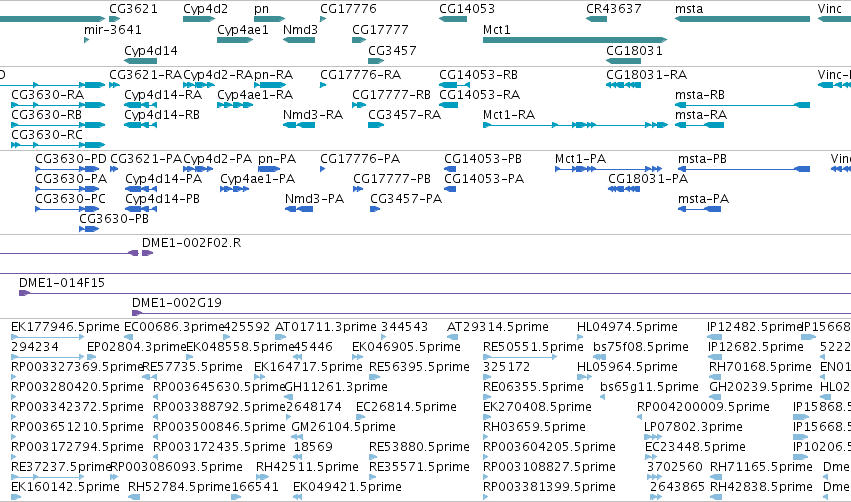This screenshot has width=851, height=502.
Task: Select the RH42511.5prime EST
Action: [262, 477]
